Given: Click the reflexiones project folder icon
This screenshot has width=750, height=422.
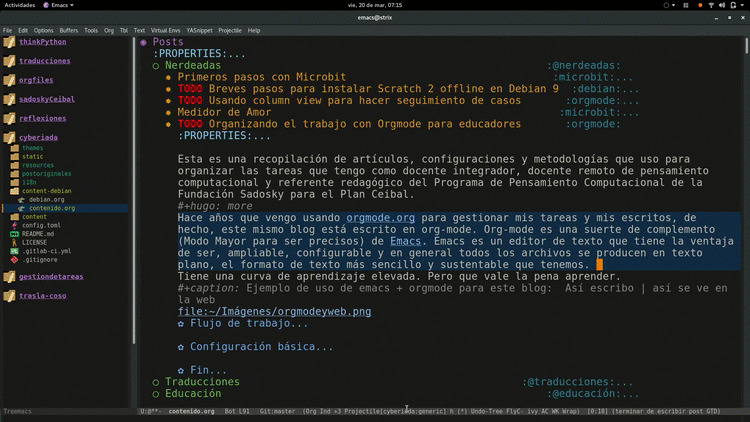Looking at the screenshot, I should [x=9, y=119].
